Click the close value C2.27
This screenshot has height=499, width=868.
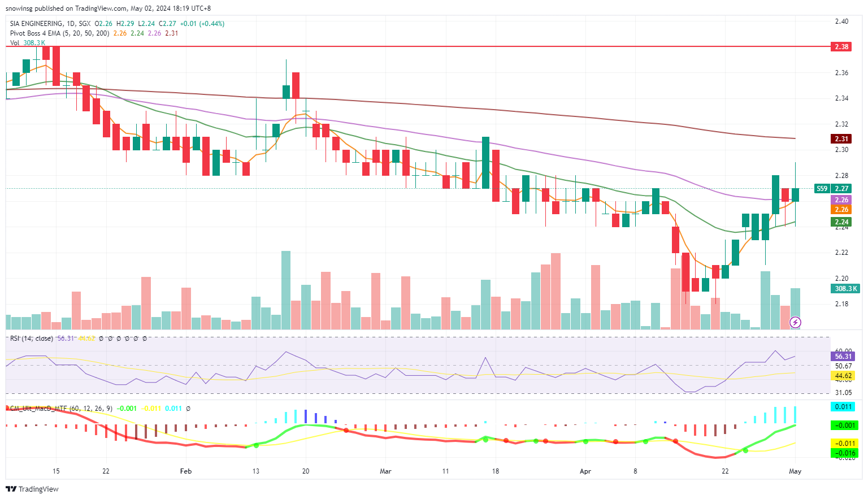[167, 24]
